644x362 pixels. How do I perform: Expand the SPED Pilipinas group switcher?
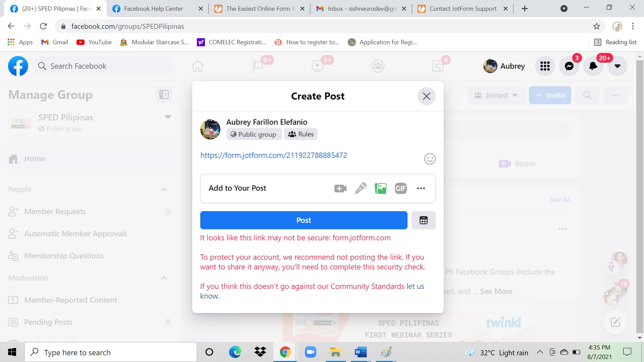168,117
